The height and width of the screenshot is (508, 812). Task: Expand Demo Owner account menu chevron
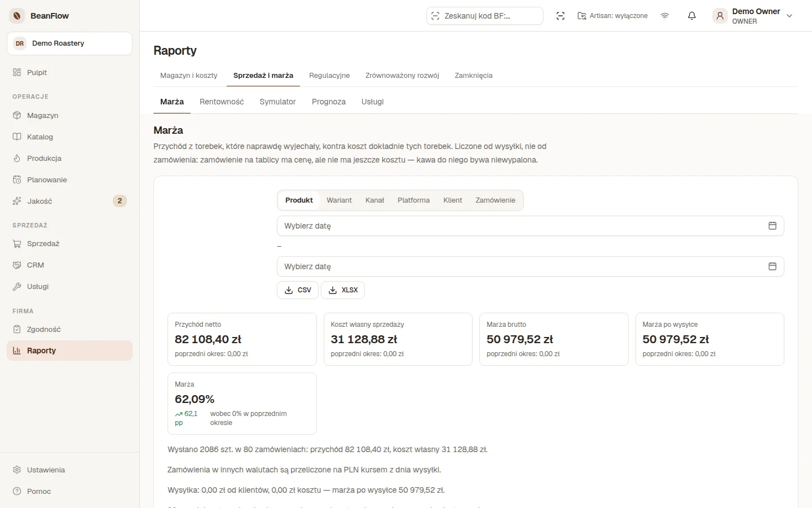click(789, 16)
